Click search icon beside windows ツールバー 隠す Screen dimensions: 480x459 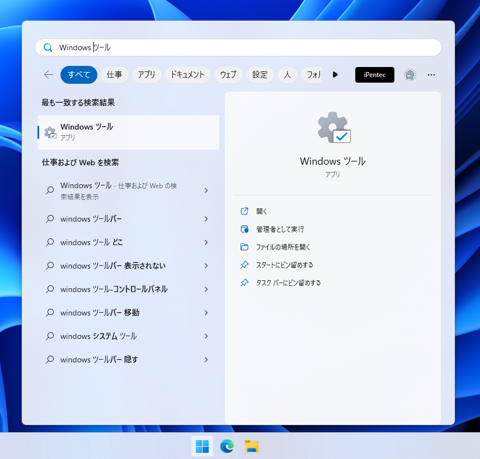(50, 359)
